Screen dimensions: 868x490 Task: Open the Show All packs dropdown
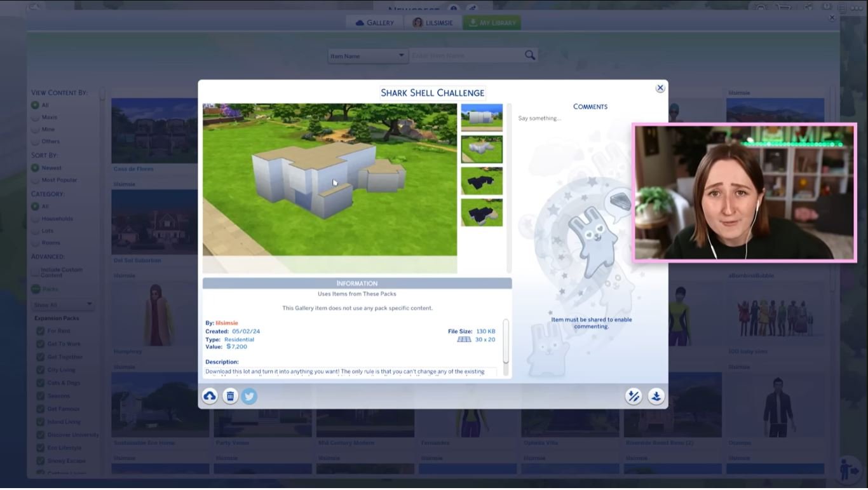pyautogui.click(x=62, y=304)
